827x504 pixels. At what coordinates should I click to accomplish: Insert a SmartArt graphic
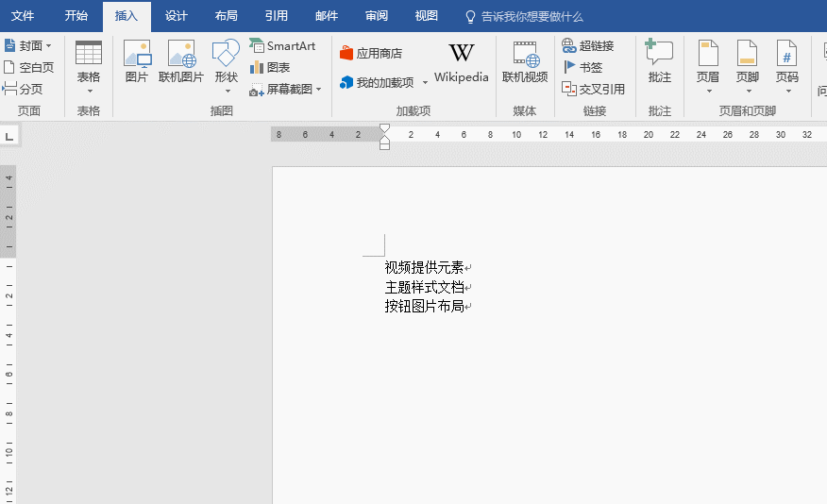tap(282, 45)
